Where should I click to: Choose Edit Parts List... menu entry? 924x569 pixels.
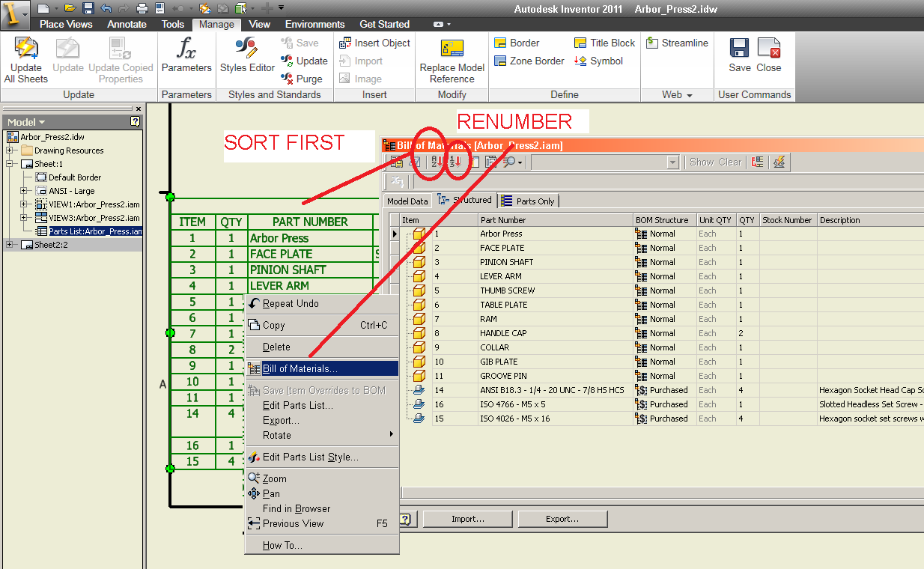pos(323,405)
